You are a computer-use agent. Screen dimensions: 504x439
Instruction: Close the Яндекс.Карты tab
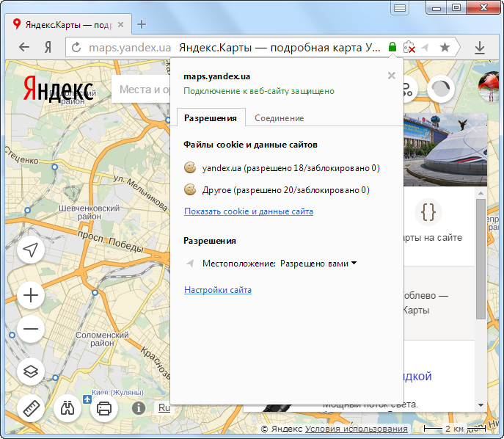coord(120,24)
